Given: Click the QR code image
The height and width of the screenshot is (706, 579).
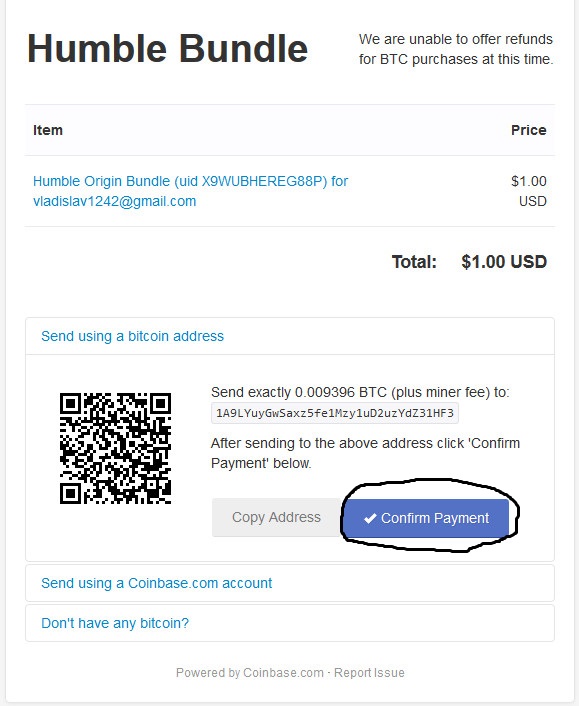Looking at the screenshot, I should point(115,448).
